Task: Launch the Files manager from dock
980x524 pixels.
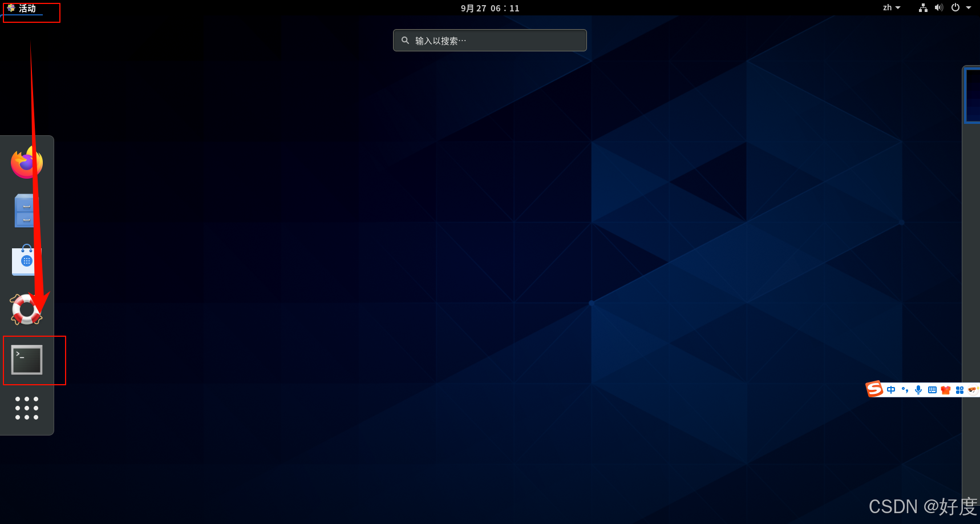Action: (25, 211)
